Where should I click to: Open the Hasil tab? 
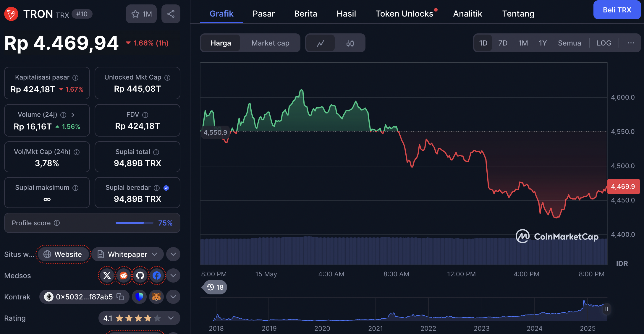click(x=346, y=14)
